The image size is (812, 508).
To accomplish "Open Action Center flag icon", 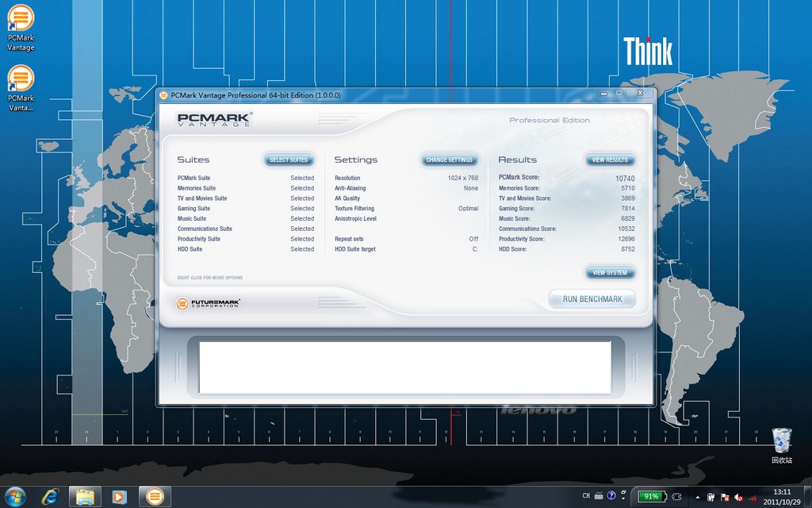I will [725, 497].
